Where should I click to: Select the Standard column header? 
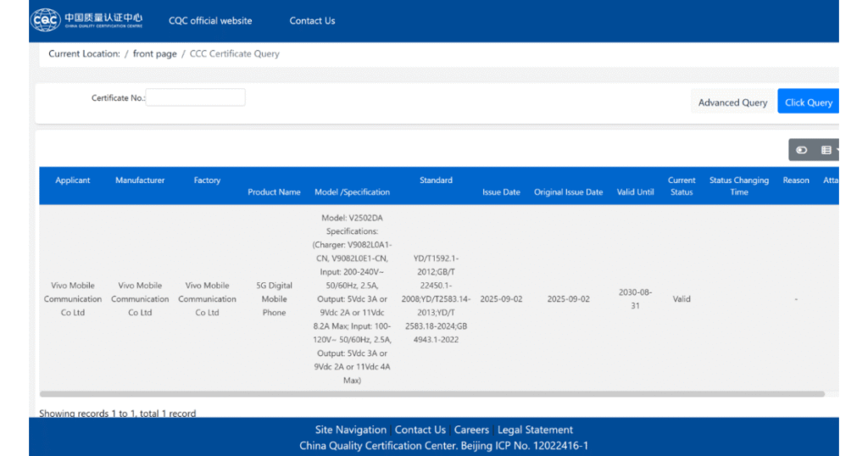pyautogui.click(x=436, y=181)
